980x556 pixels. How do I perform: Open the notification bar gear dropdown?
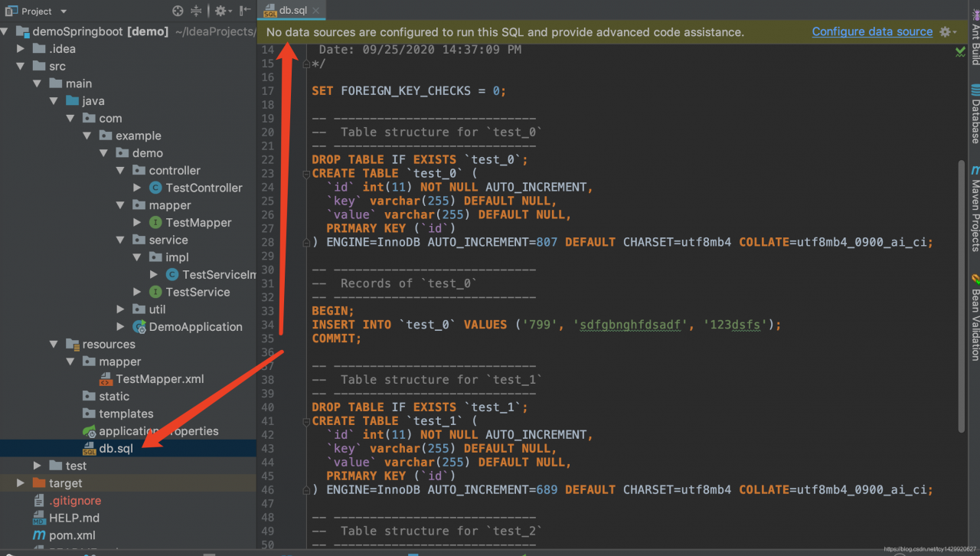coord(948,32)
